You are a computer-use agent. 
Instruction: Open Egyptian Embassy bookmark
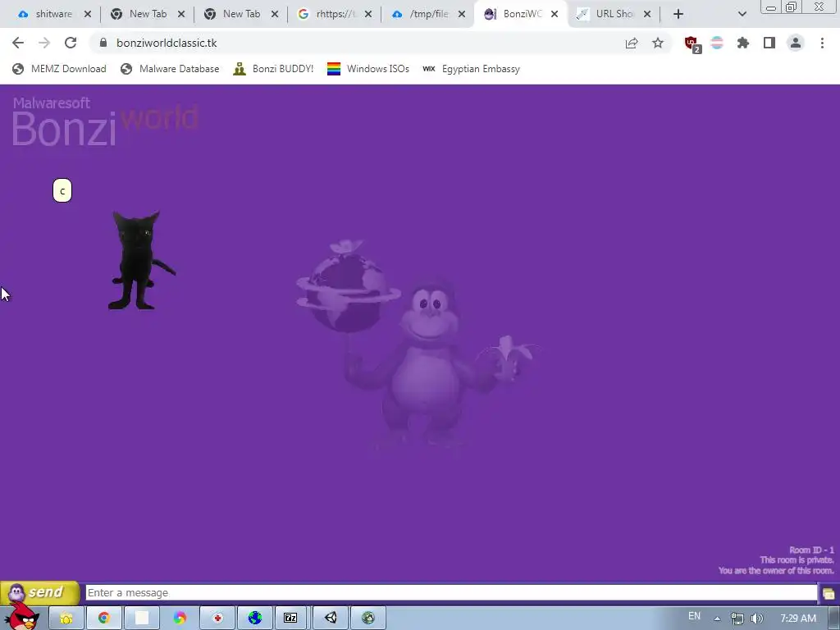tap(472, 69)
